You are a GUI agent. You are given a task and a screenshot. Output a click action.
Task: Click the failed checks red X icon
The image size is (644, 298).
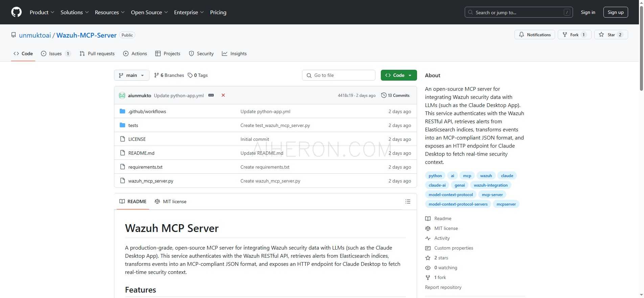(223, 95)
